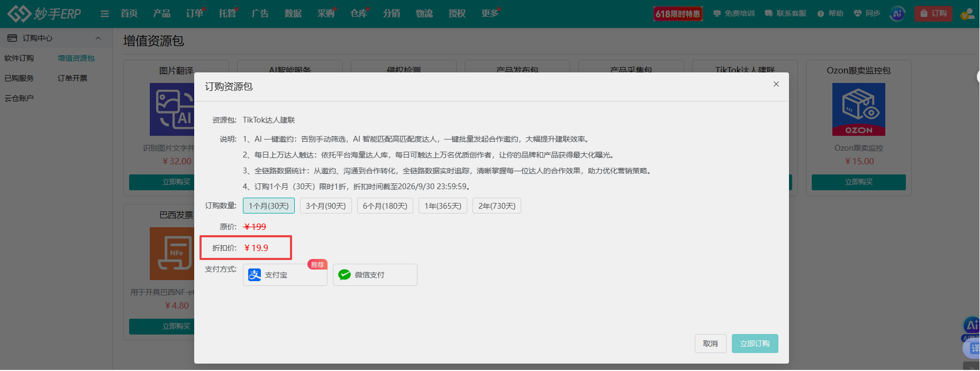Screen dimensions: 980x371
Task: Click the 订购中心 card icon
Action: [x=12, y=38]
